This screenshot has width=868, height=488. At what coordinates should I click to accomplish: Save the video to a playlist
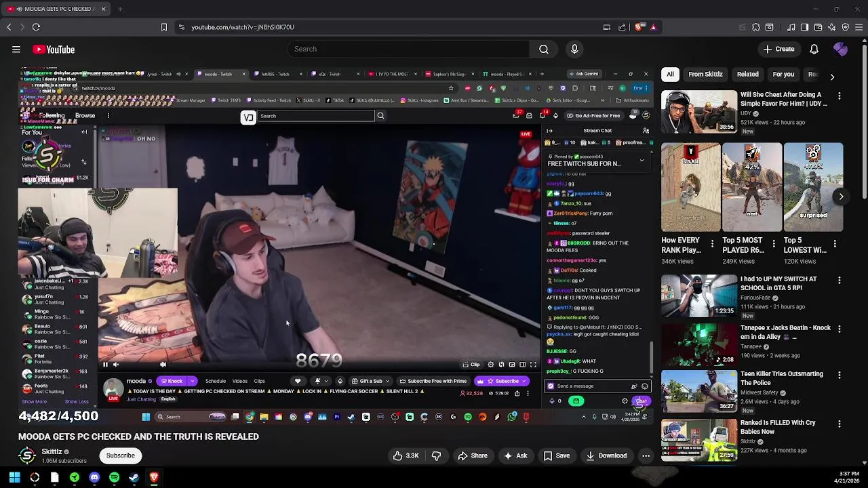(x=556, y=455)
